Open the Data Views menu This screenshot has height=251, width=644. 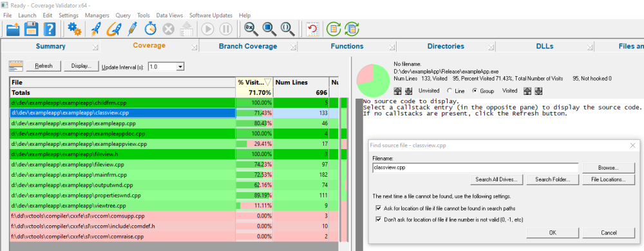(169, 15)
